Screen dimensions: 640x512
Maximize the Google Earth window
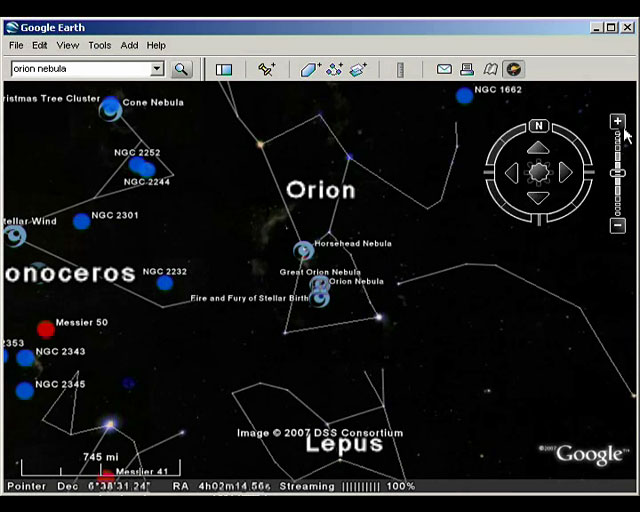[x=611, y=28]
